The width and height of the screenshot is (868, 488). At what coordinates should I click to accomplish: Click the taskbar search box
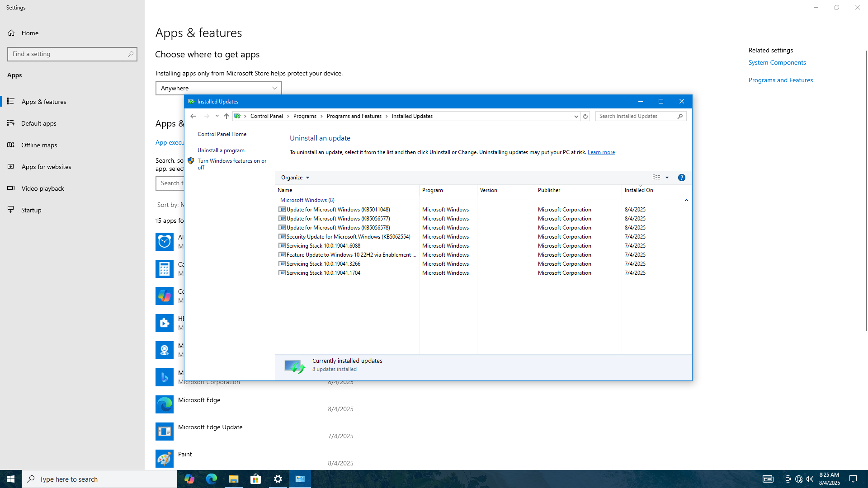pyautogui.click(x=99, y=479)
